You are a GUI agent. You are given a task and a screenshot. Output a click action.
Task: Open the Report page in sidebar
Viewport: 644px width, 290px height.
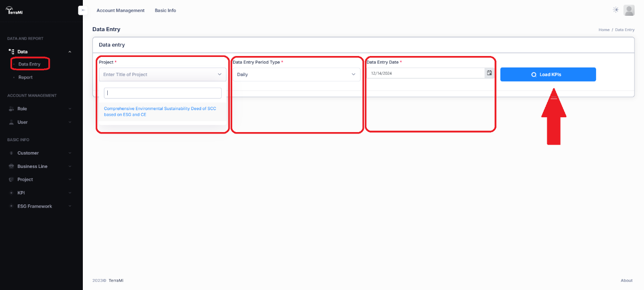click(x=25, y=77)
